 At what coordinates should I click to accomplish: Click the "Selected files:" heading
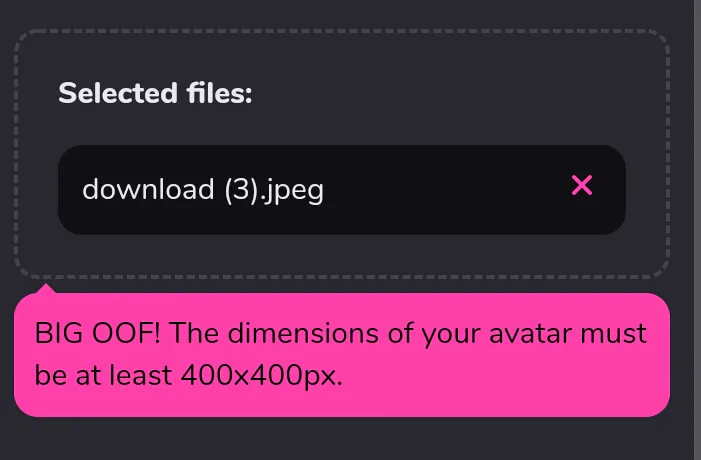coord(155,94)
